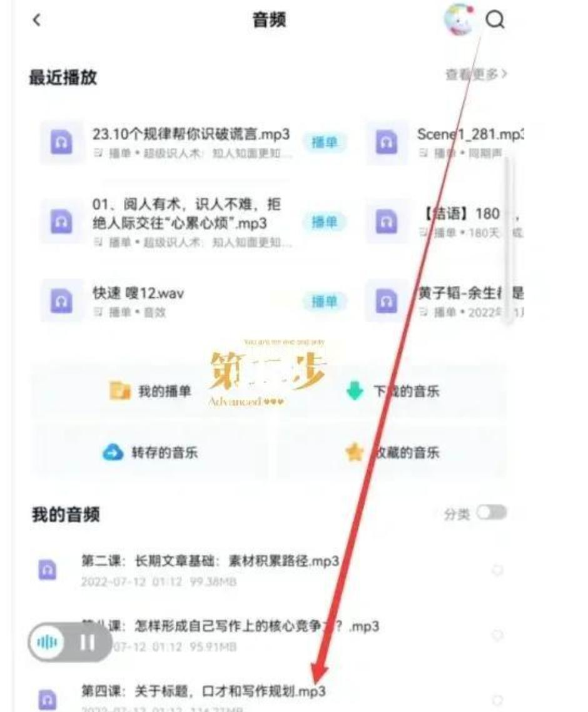Toggle the 分类 switch
The height and width of the screenshot is (712, 588).
491,513
